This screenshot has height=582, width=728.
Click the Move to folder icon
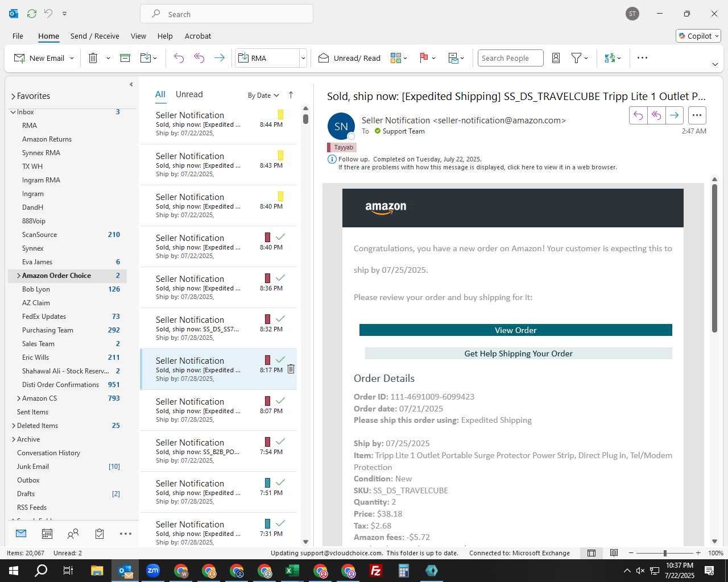coord(145,58)
